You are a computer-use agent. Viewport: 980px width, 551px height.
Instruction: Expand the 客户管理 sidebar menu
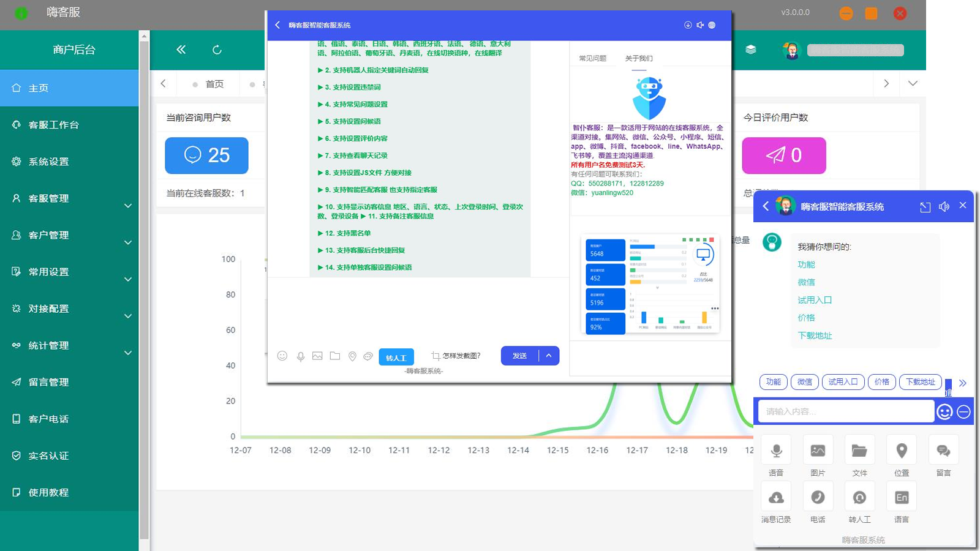[69, 235]
